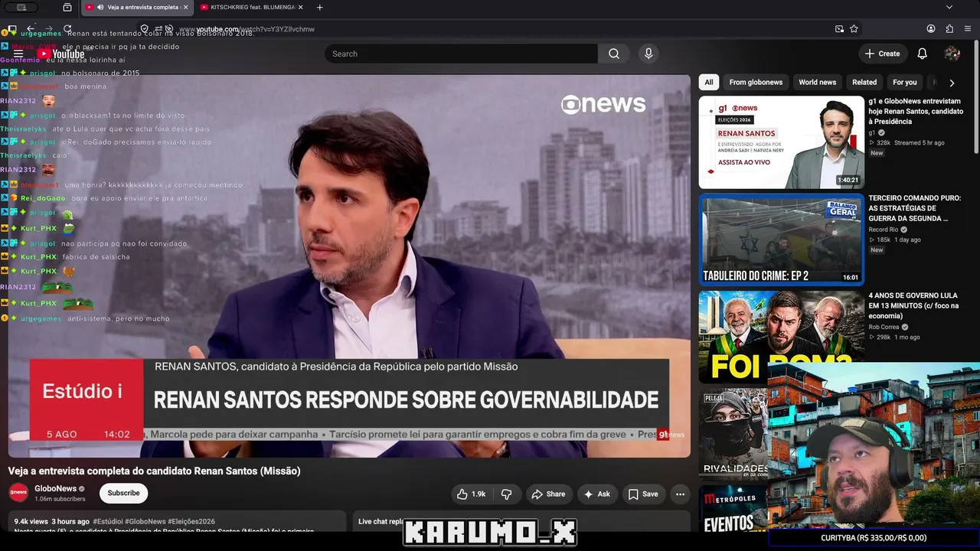Image resolution: width=980 pixels, height=551 pixels.
Task: Click the '1.06m subscribers' text
Action: point(60,499)
